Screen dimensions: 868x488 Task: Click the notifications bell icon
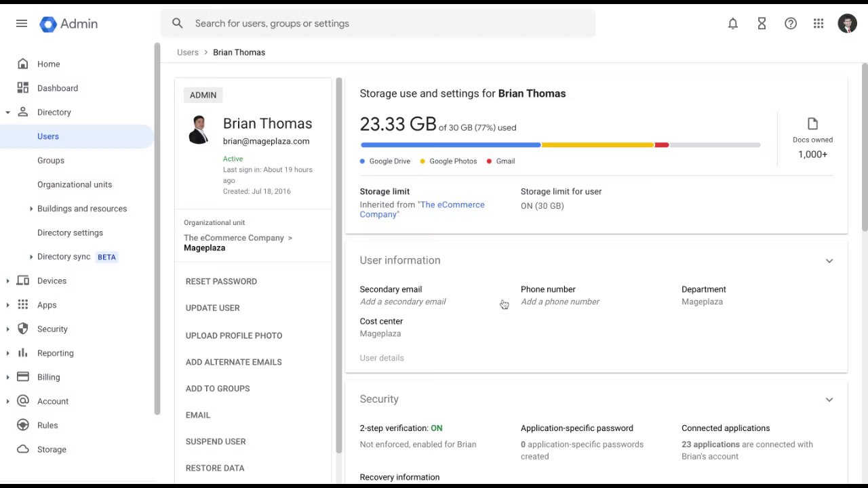click(733, 24)
